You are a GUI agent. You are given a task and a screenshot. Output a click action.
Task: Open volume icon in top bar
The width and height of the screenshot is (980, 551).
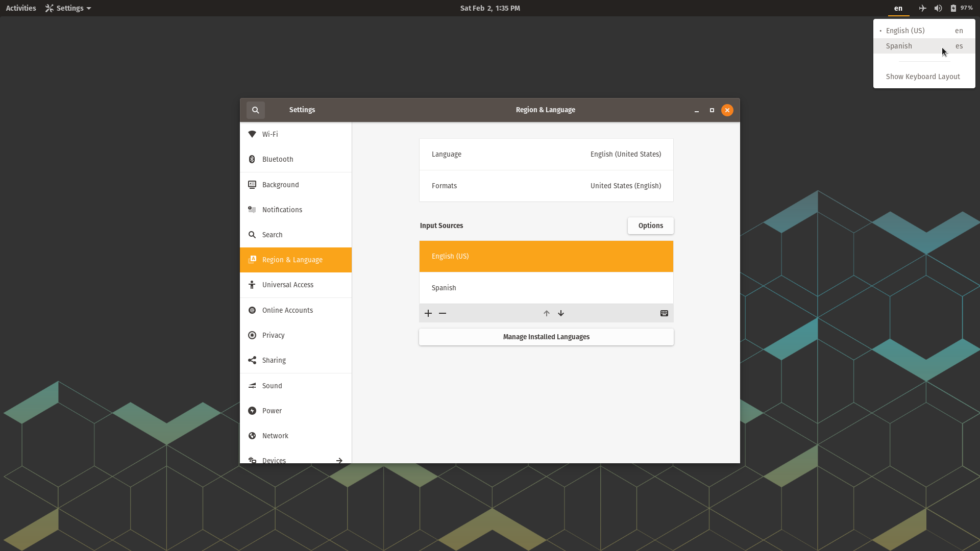pos(938,8)
